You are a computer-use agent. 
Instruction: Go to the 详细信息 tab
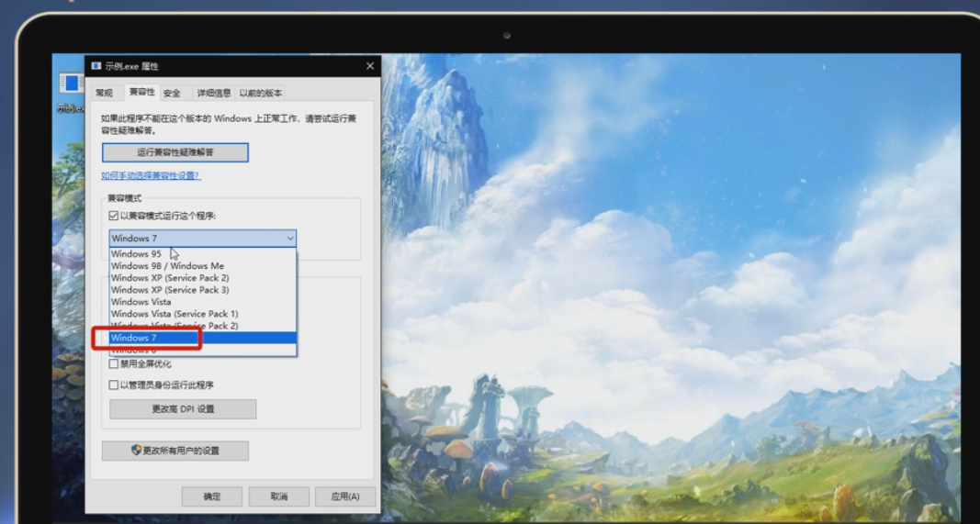213,93
